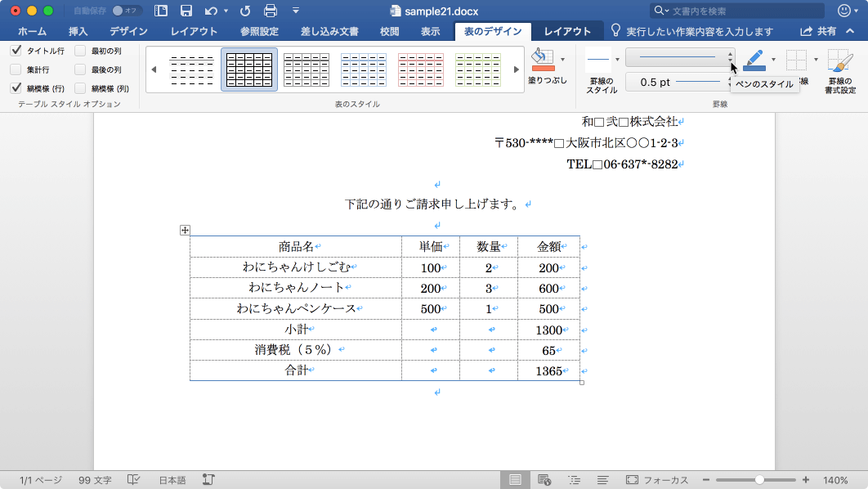Click the zoom out minus icon
The height and width of the screenshot is (489, 868).
[x=706, y=480]
